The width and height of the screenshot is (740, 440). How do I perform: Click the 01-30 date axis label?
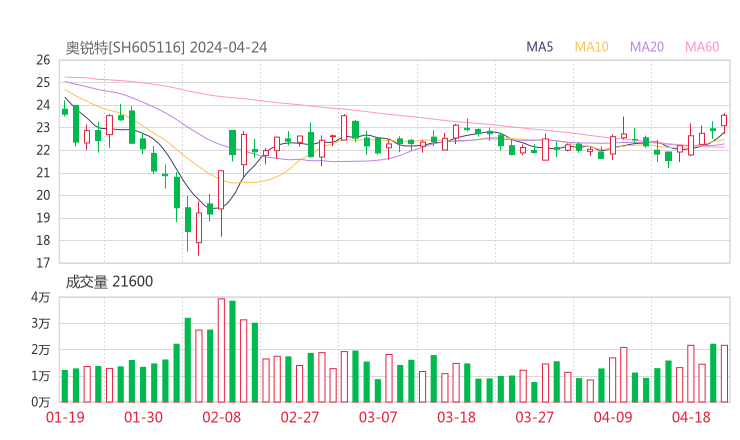coord(143,417)
